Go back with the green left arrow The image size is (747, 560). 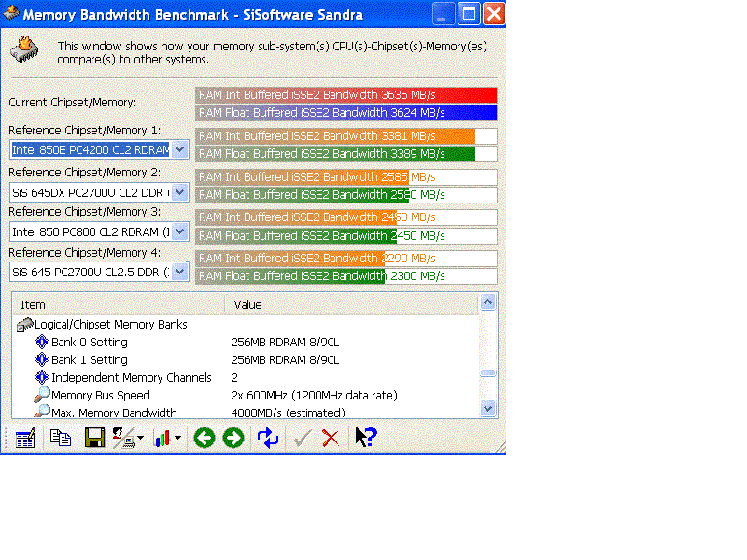coord(204,438)
